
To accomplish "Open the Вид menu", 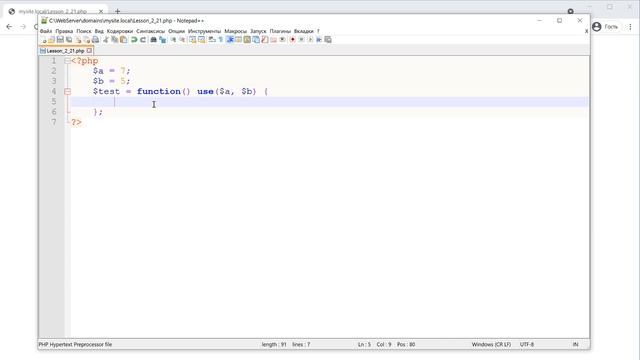I will [x=99, y=31].
